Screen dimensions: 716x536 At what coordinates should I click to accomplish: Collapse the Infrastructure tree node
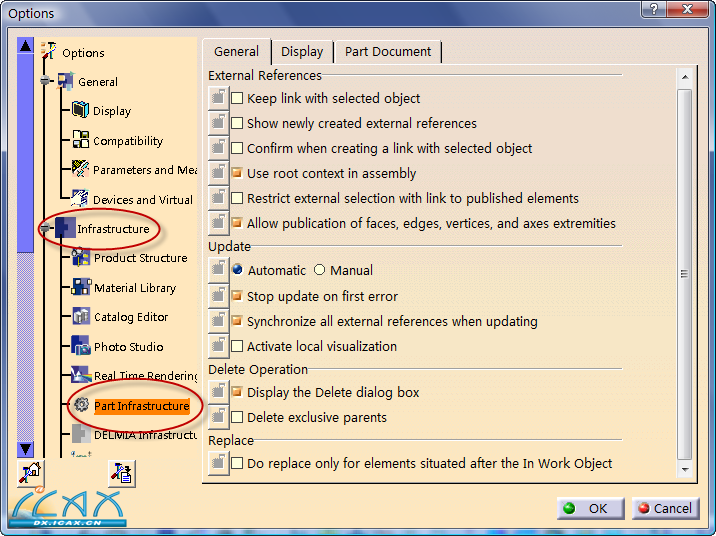pyautogui.click(x=44, y=227)
